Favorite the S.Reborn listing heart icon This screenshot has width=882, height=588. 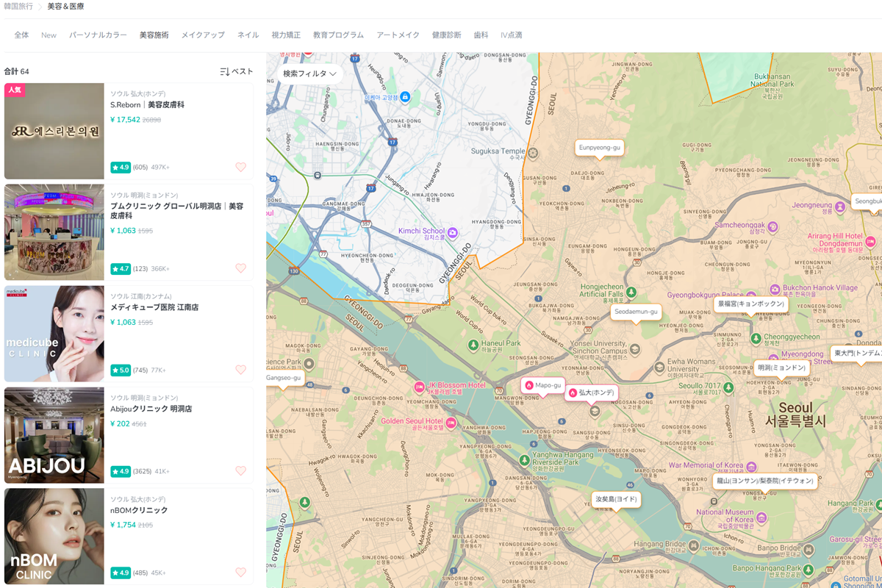240,168
